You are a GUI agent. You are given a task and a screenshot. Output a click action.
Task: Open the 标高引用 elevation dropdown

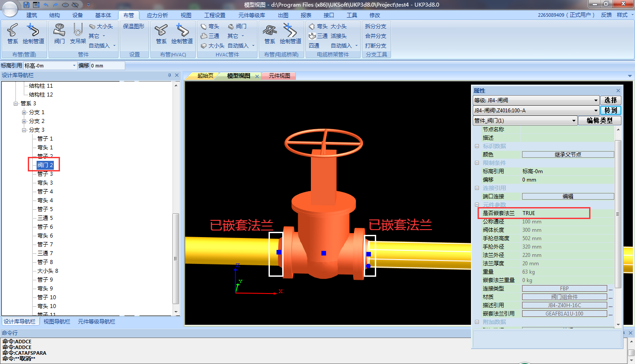74,66
